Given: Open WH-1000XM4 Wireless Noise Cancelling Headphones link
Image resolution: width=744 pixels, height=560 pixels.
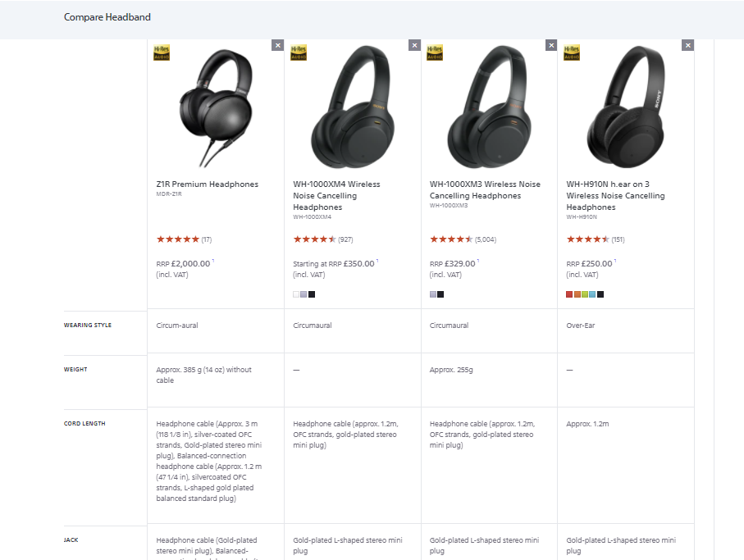Looking at the screenshot, I should coord(336,195).
